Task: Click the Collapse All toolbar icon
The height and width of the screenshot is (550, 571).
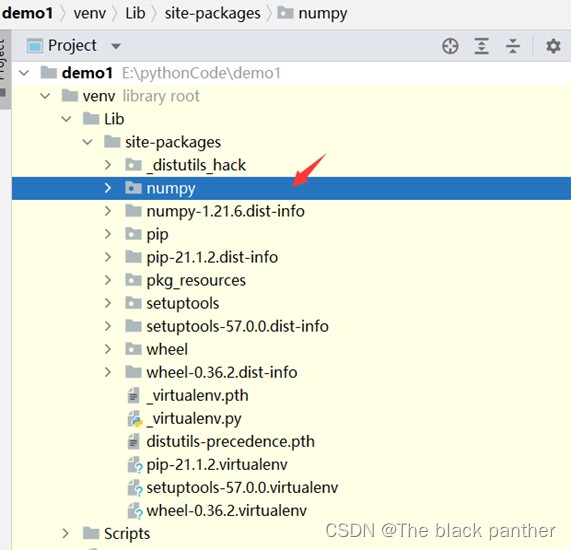Action: 513,46
